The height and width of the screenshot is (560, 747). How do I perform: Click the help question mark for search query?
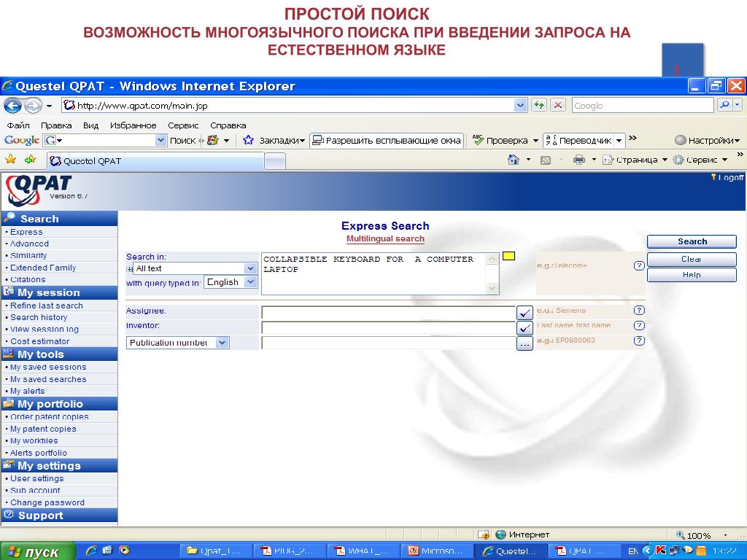[639, 265]
